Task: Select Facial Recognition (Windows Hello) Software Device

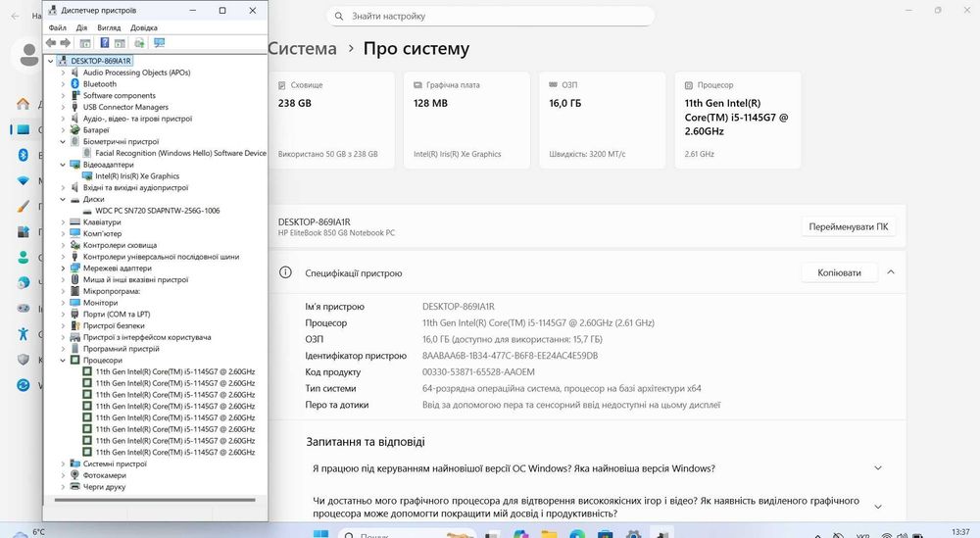Action: coord(180,153)
